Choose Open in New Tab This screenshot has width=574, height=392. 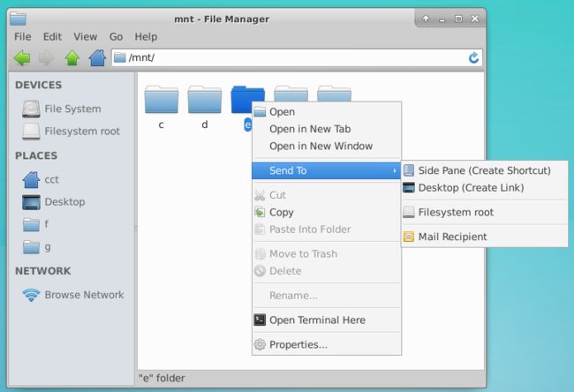327,129
